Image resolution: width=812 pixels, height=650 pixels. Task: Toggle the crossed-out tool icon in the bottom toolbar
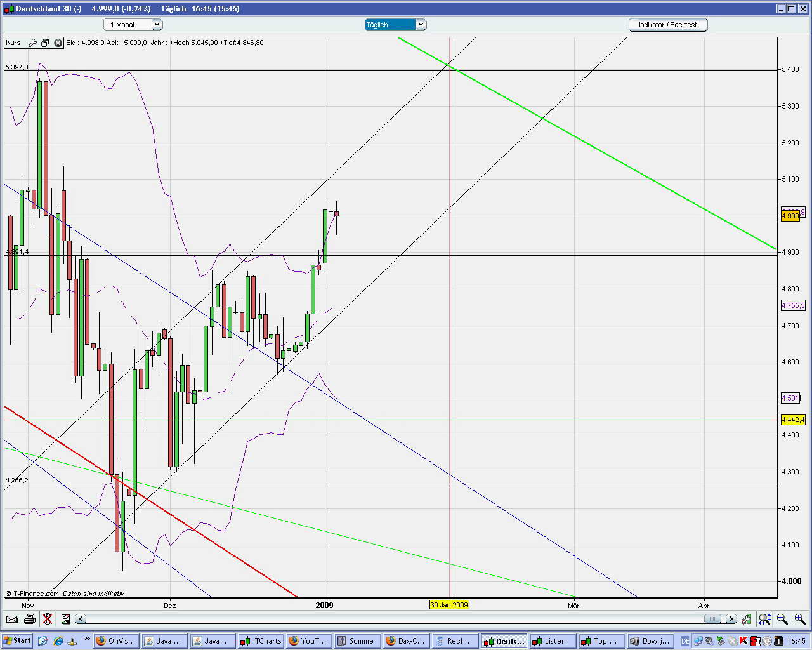[x=47, y=619]
